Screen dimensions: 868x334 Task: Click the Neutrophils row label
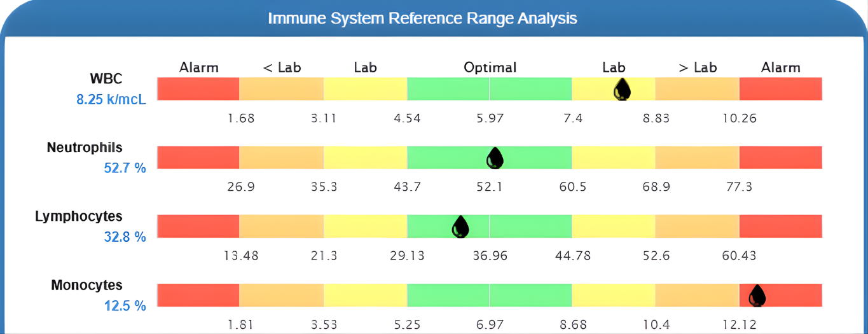(85, 148)
